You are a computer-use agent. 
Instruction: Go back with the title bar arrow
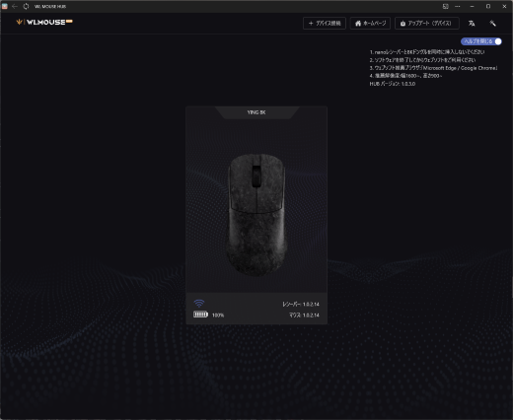pos(15,6)
